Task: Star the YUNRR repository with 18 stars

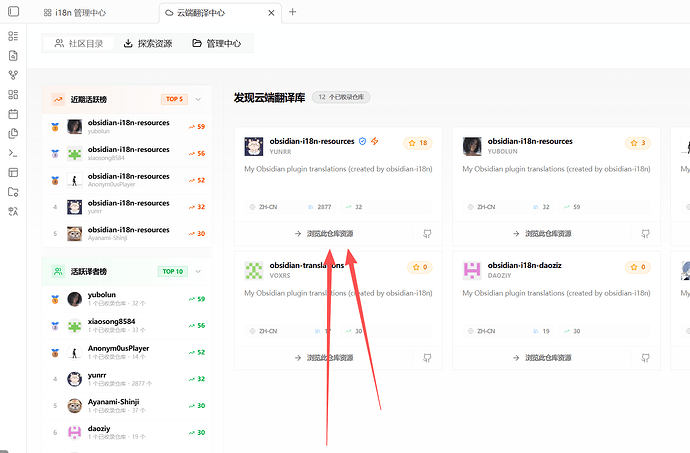Action: (418, 143)
